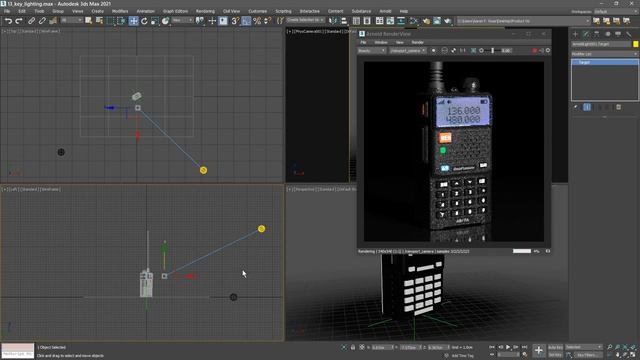Toggle Select and Manipulate
This screenshot has width=640, height=360.
[x=212, y=21]
